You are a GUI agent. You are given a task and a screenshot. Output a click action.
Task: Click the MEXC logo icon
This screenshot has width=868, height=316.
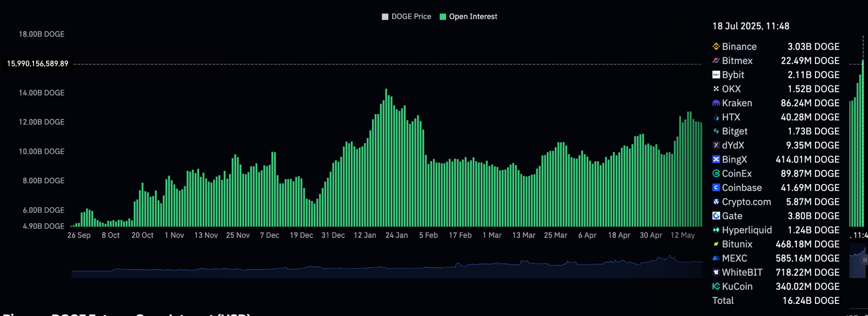(x=716, y=258)
